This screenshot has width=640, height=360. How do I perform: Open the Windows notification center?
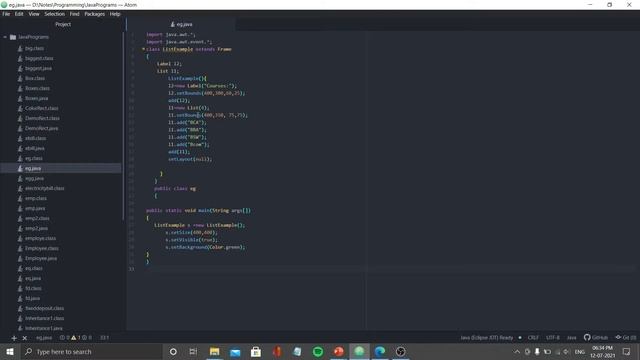(x=627, y=351)
